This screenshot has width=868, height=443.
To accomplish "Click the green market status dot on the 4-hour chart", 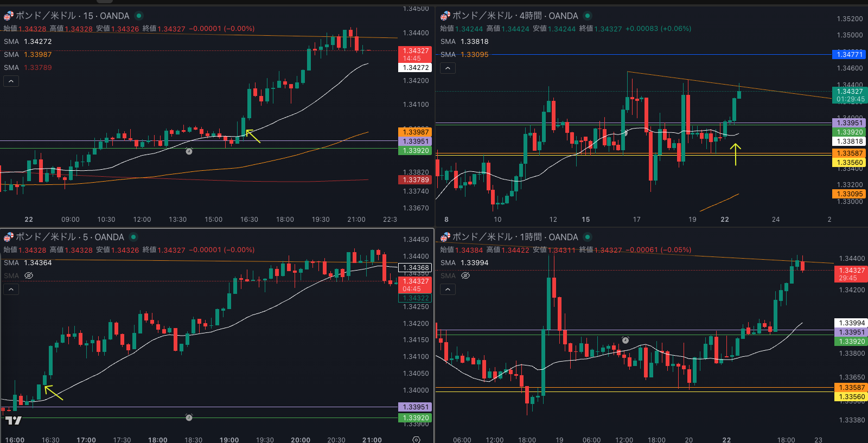I will 587,16.
